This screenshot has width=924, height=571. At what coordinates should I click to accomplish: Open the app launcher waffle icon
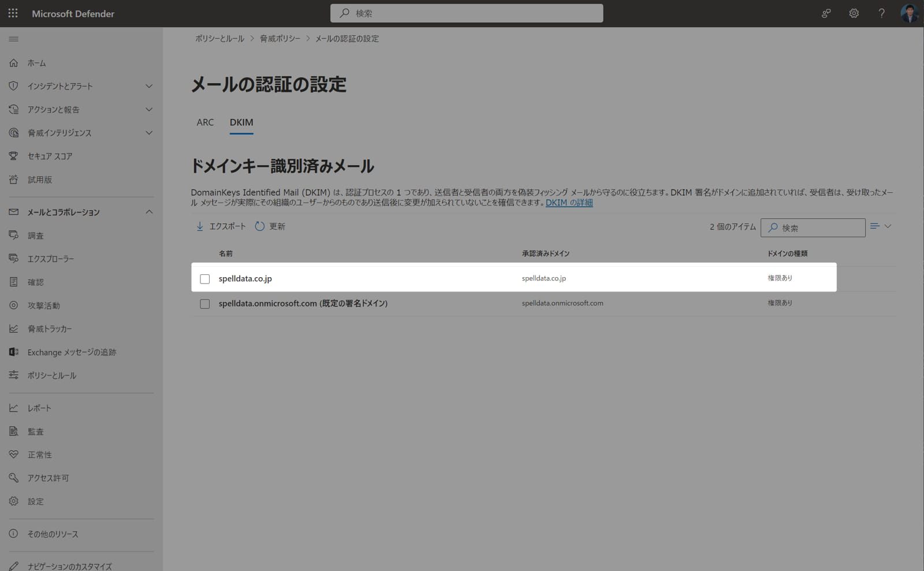click(x=13, y=13)
